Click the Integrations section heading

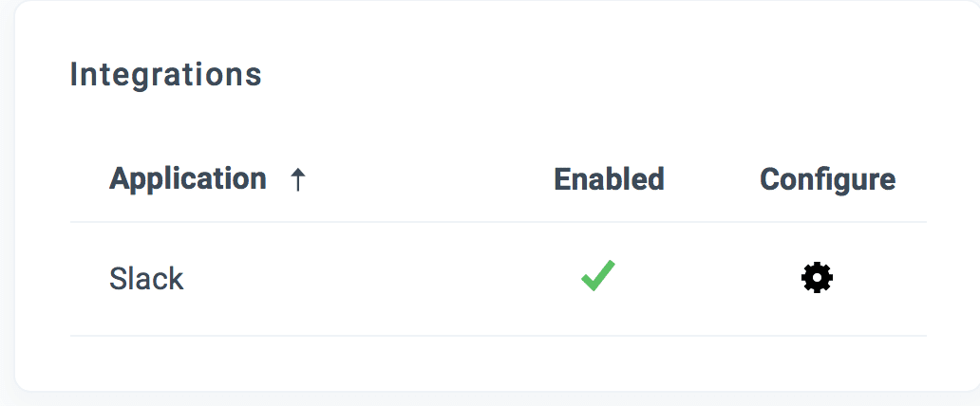(166, 74)
